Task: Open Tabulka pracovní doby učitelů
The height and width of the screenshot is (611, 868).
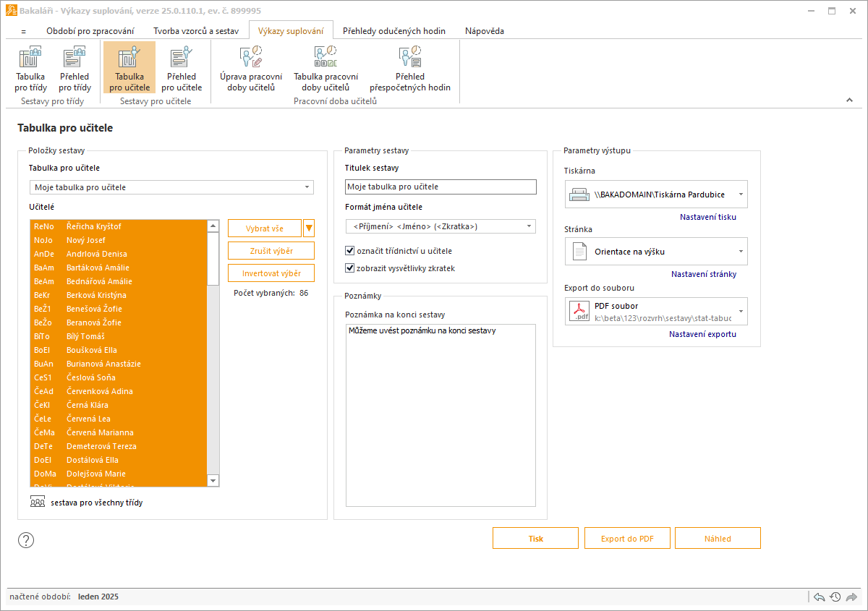Action: (x=325, y=68)
